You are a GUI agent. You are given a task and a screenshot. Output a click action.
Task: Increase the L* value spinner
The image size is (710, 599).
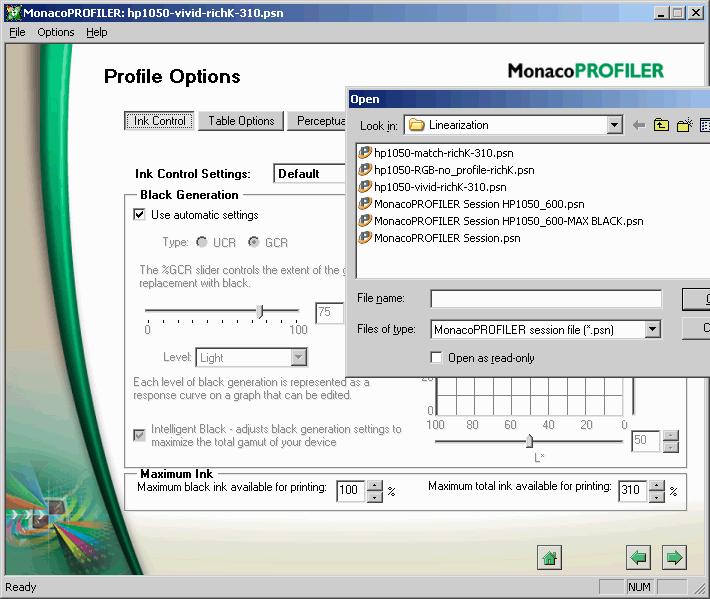671,436
